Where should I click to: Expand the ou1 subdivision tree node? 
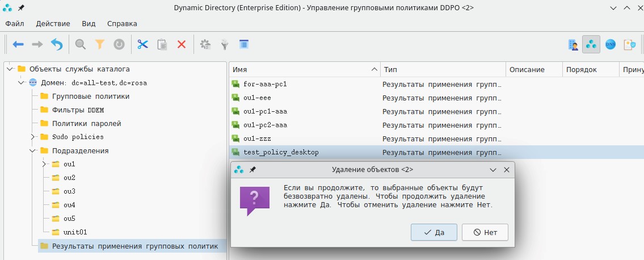[44, 164]
